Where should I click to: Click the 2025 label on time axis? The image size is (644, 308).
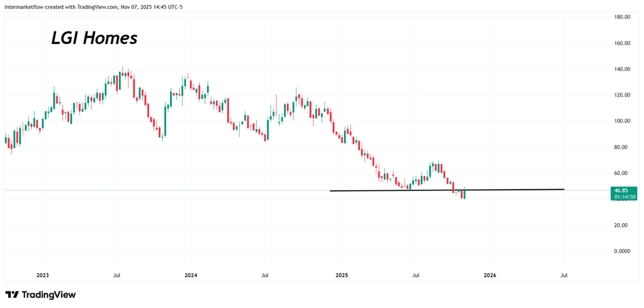342,275
